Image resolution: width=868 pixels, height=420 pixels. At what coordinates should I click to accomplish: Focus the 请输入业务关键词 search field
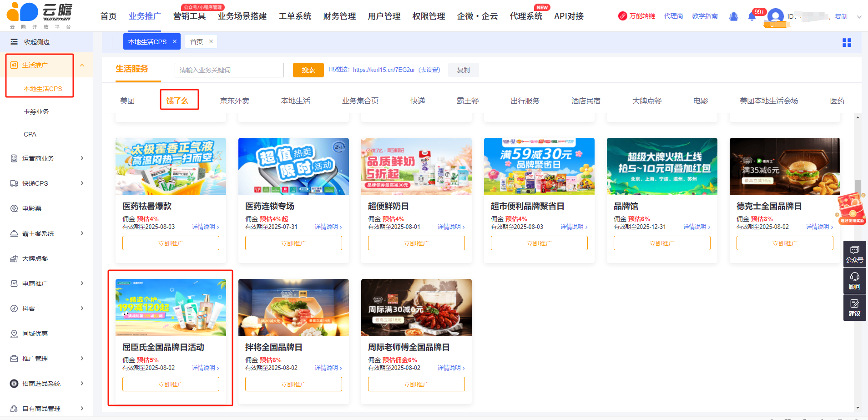click(229, 70)
